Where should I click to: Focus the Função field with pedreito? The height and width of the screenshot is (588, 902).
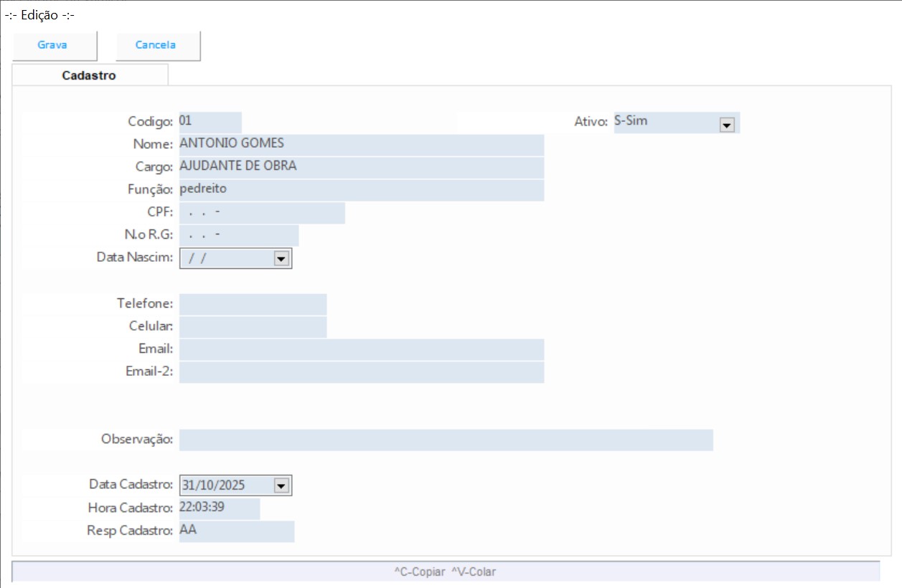pos(361,191)
